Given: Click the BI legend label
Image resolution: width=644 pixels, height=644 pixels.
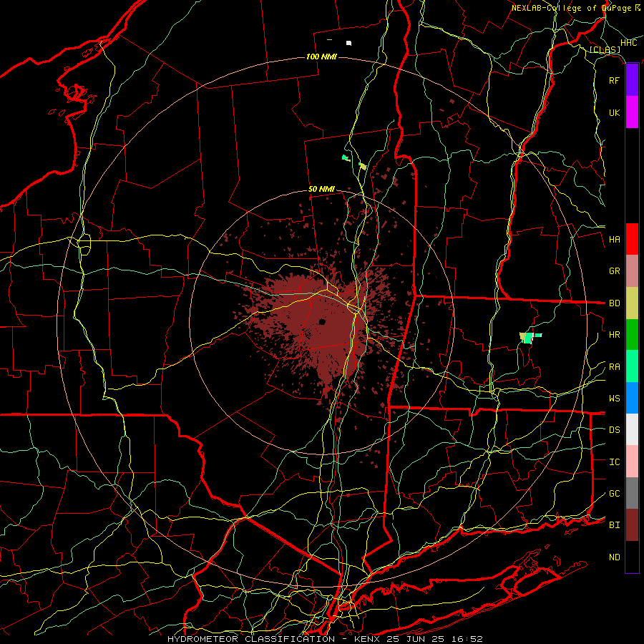Looking at the screenshot, I should point(614,525).
